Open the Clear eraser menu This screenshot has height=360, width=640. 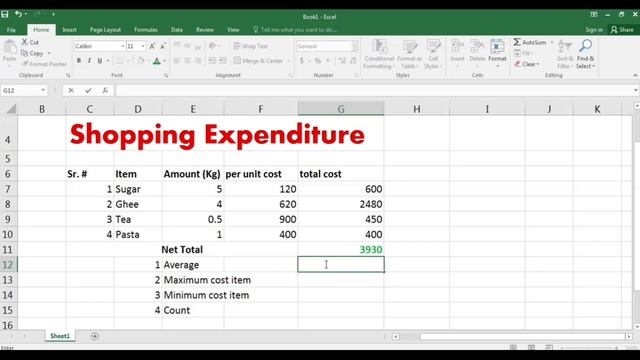pyautogui.click(x=527, y=64)
